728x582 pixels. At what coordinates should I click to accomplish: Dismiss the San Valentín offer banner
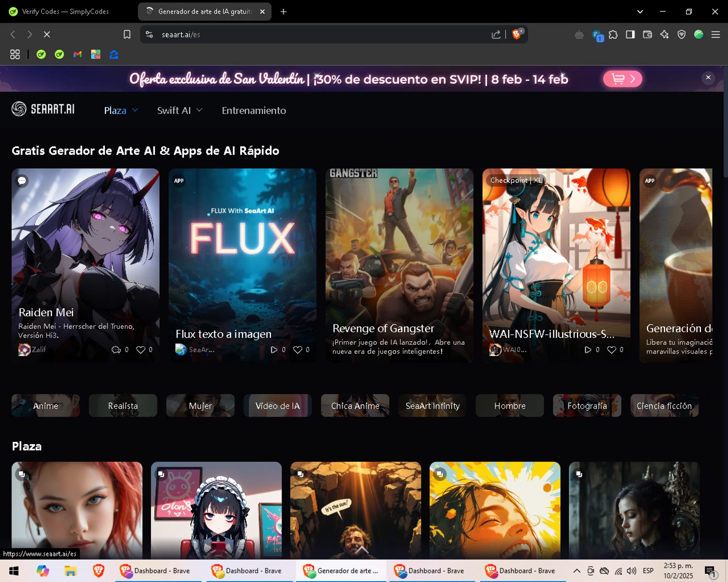tap(708, 78)
